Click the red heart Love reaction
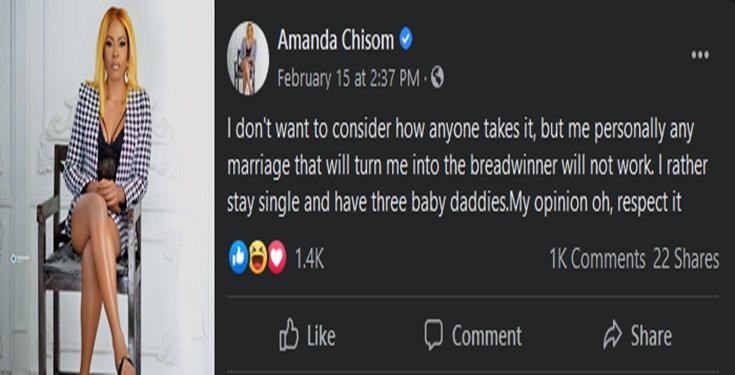This screenshot has width=735, height=375. click(x=277, y=257)
